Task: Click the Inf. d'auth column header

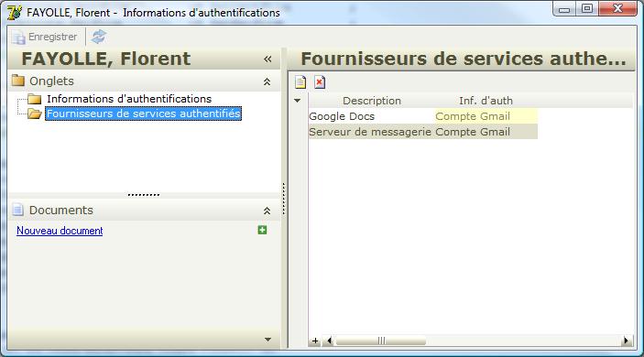Action: point(486,101)
